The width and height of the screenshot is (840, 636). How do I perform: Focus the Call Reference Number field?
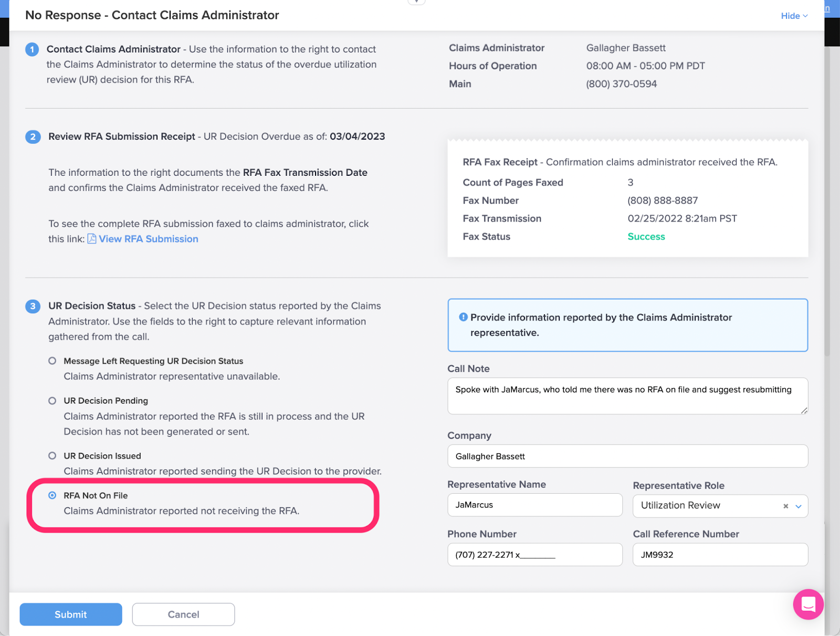point(720,555)
